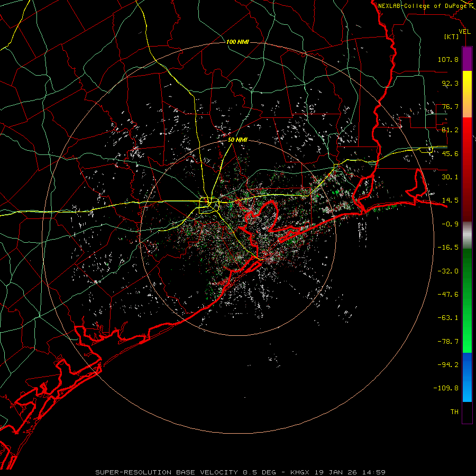
Task: Click the 14.5 velocity scale value
Action: click(x=450, y=200)
